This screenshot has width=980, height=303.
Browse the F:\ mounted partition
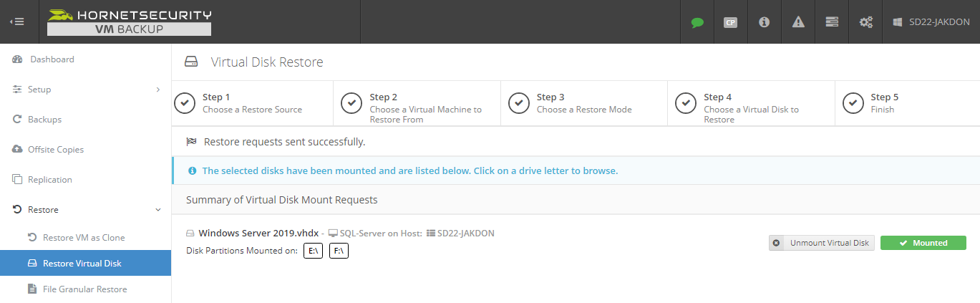tap(339, 251)
